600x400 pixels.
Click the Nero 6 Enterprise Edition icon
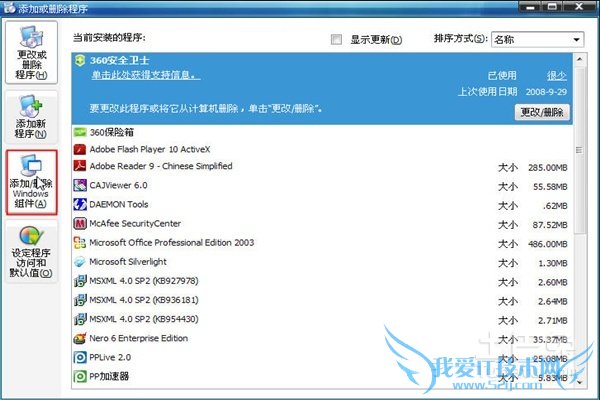(x=80, y=338)
